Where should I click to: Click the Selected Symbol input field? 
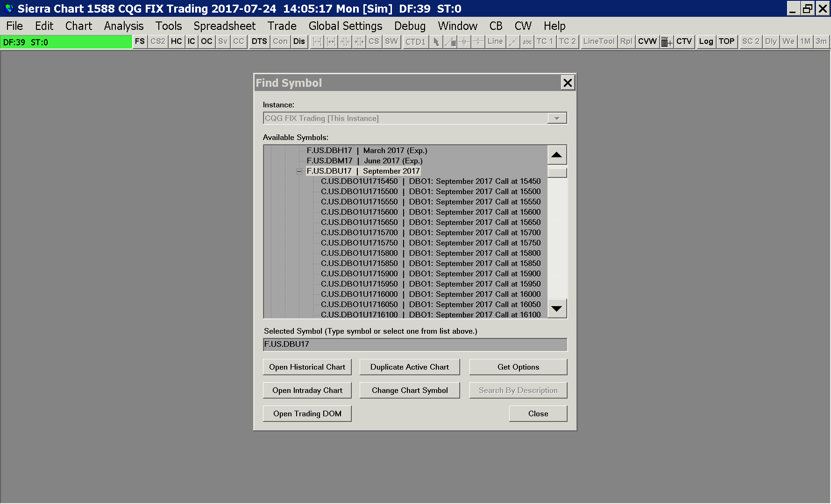[x=415, y=344]
